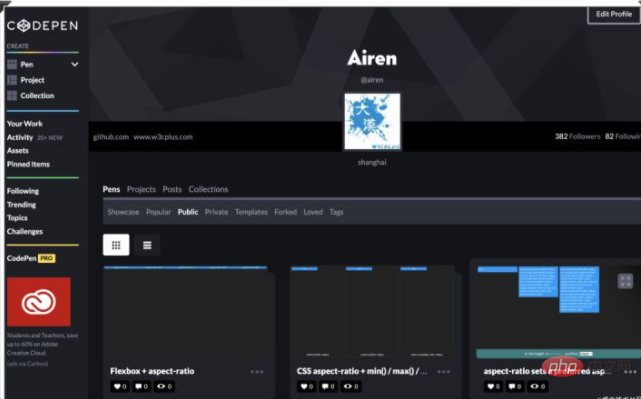Open comments on Flexbox + aspect-ratio pen
The image size is (641, 399).
pyautogui.click(x=141, y=386)
